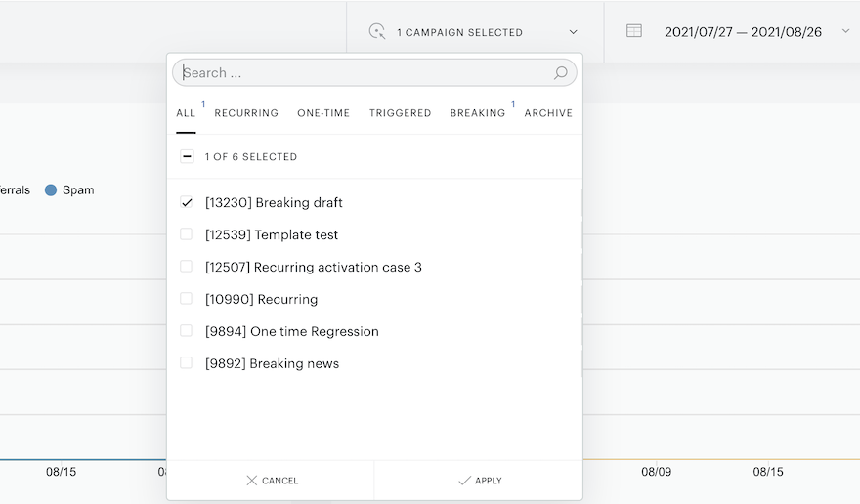The width and height of the screenshot is (860, 504).
Task: Expand the date range dropdown chevron
Action: pos(845,31)
